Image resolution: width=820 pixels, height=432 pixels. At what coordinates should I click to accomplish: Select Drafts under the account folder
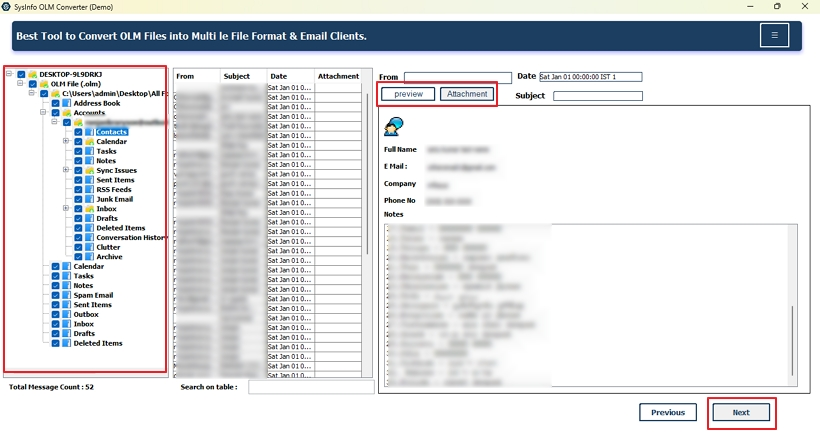[x=107, y=218]
